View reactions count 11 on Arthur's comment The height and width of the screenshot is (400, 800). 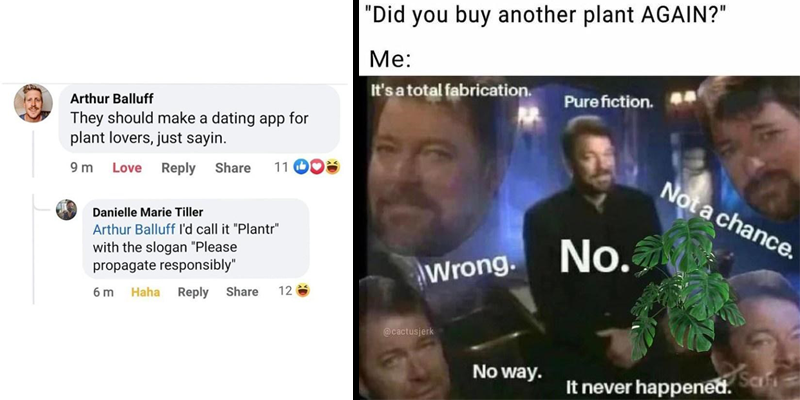click(x=281, y=167)
